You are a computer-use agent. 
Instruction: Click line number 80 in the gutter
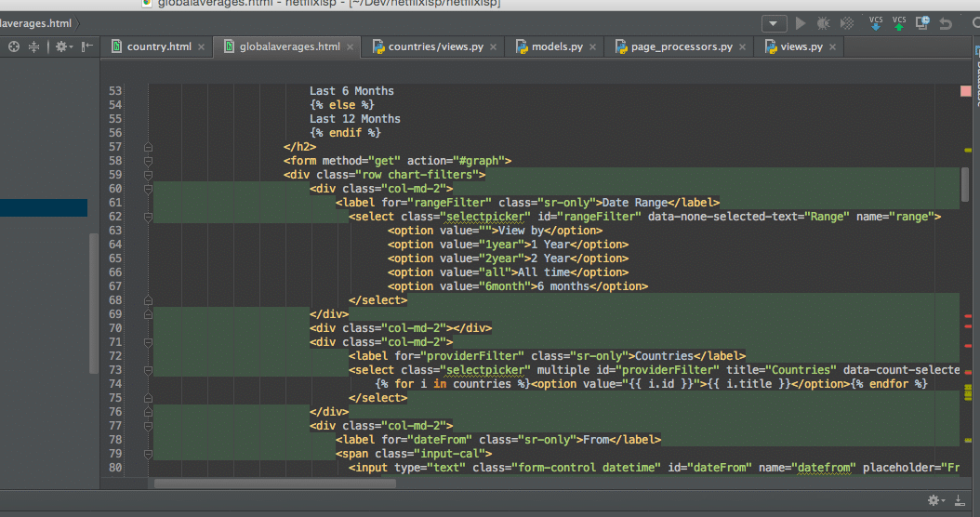click(x=115, y=468)
